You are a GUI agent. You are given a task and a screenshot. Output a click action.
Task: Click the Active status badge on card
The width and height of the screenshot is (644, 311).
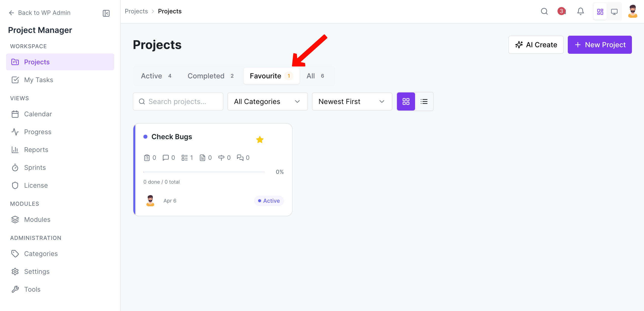click(x=269, y=201)
